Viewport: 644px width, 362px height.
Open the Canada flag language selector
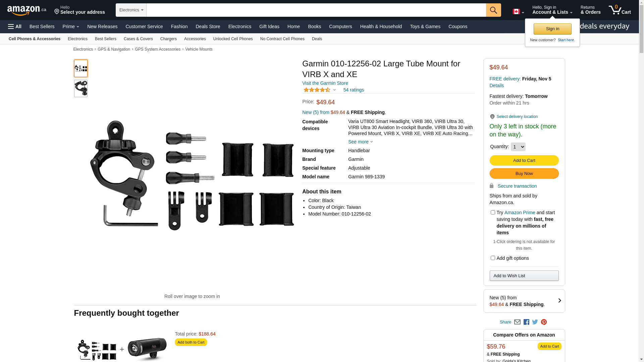518,11
